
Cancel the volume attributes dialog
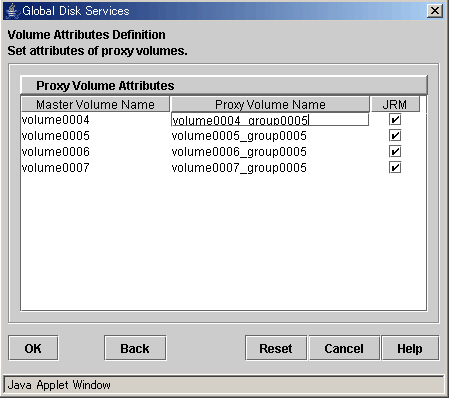[x=344, y=348]
